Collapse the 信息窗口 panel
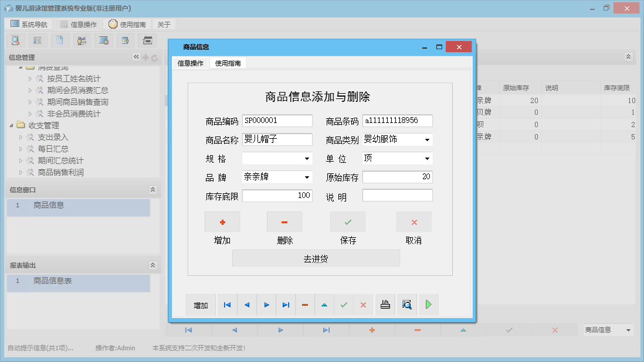Viewport: 644px width, 362px height. click(x=152, y=189)
